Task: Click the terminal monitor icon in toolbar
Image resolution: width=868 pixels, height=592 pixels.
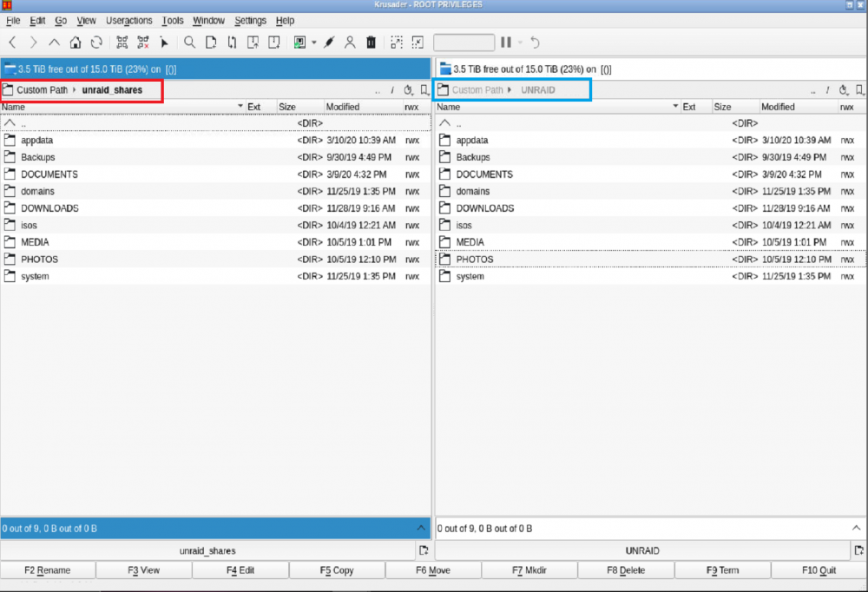Action: tap(300, 42)
